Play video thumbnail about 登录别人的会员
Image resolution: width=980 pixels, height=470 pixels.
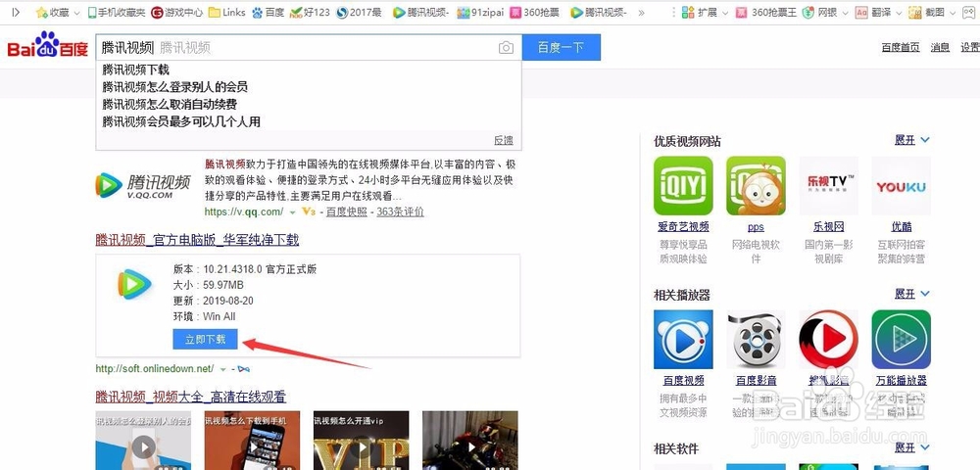[143, 440]
